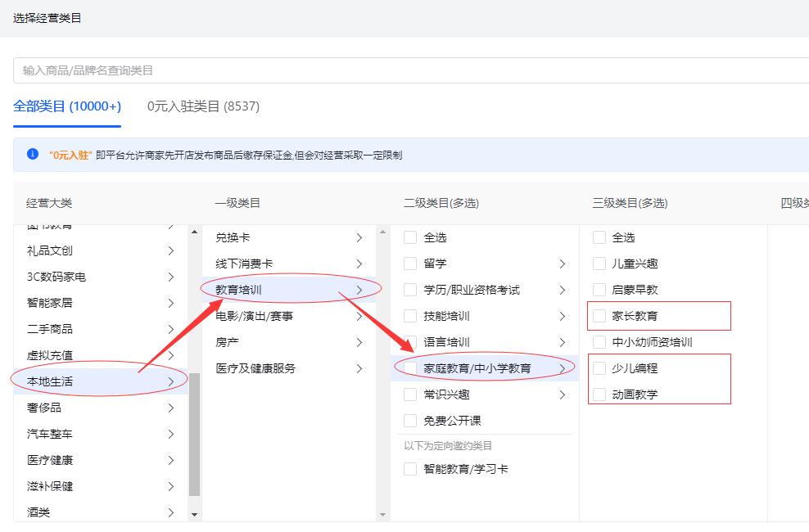Check the 家长教育 checkbox
The width and height of the screenshot is (809, 532).
(x=599, y=316)
